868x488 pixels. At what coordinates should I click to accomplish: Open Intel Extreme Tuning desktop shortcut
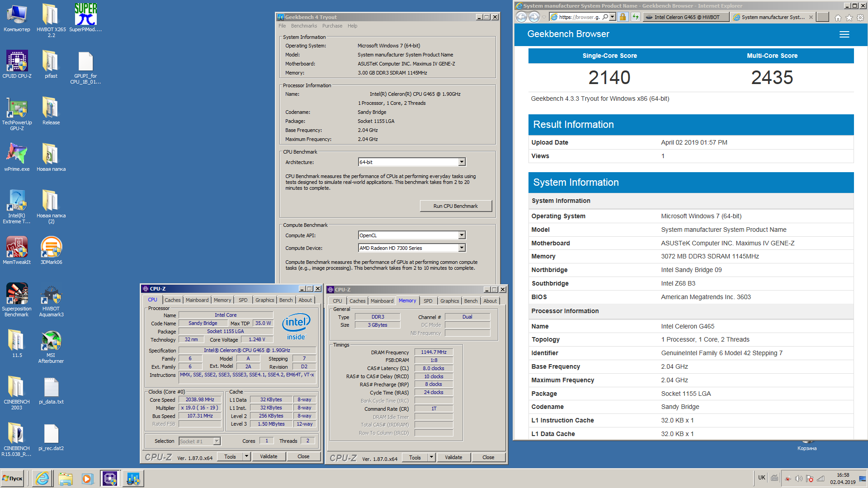pos(17,206)
